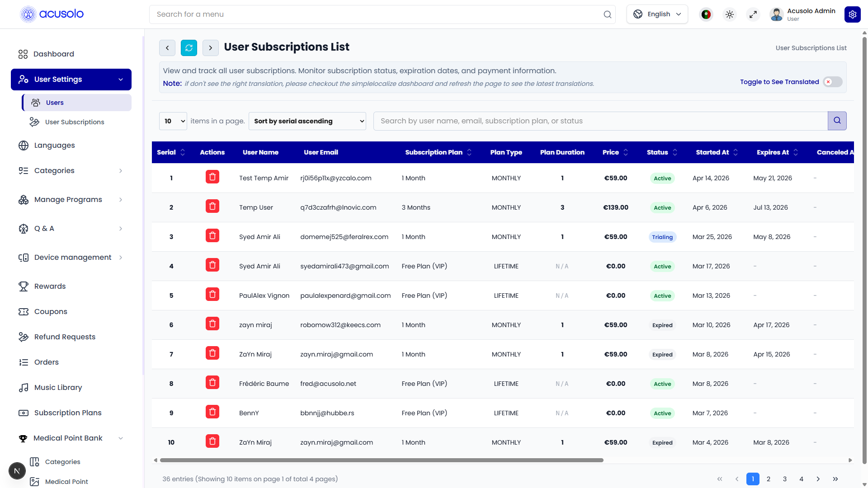Open the Acusolo Admin profile avatar
Image resolution: width=868 pixels, height=488 pixels.
(777, 14)
